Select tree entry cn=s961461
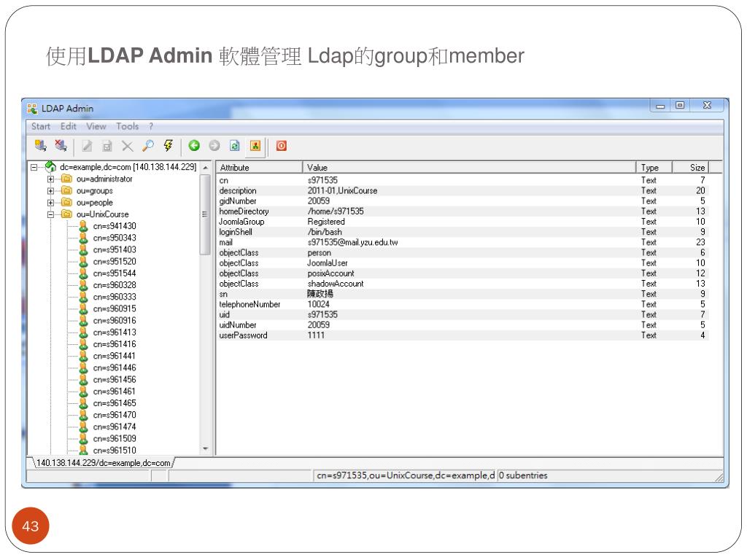 (115, 392)
